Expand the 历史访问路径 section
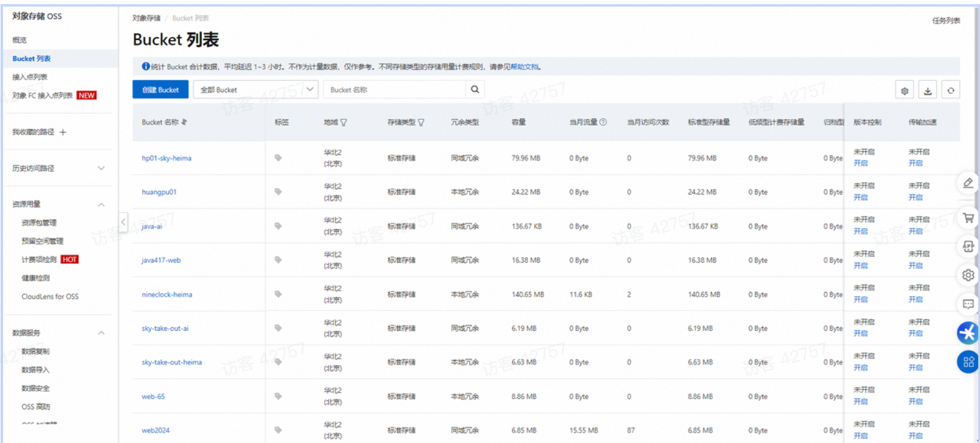The image size is (980, 443). pyautogui.click(x=101, y=168)
